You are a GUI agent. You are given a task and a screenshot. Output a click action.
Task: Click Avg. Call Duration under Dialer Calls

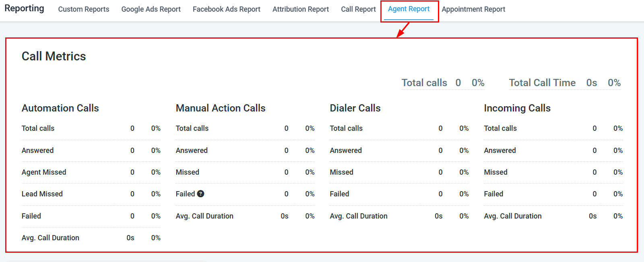358,216
